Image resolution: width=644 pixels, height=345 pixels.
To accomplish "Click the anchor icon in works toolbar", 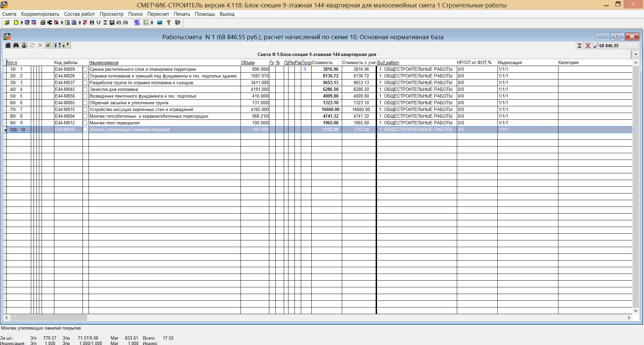I will [x=24, y=45].
